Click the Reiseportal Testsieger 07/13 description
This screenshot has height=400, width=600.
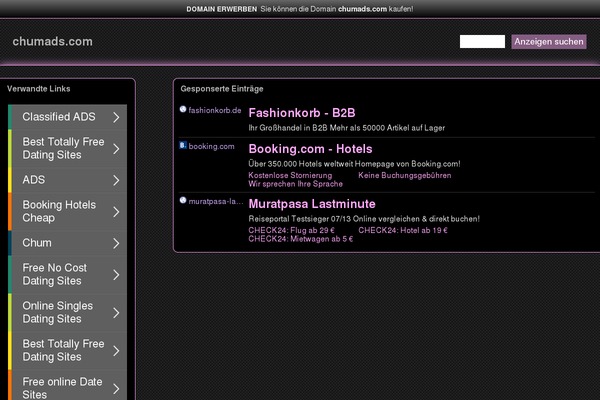364,219
